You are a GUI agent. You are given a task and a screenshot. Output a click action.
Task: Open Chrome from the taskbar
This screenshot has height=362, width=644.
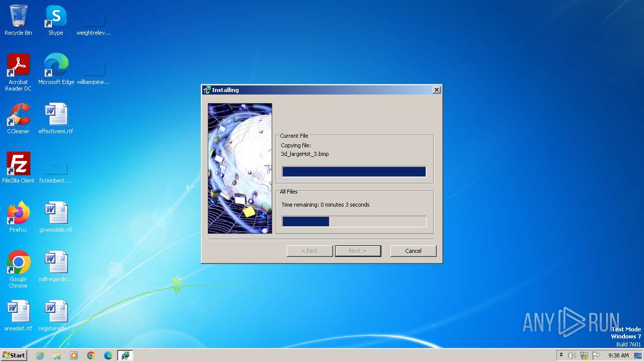(91, 355)
